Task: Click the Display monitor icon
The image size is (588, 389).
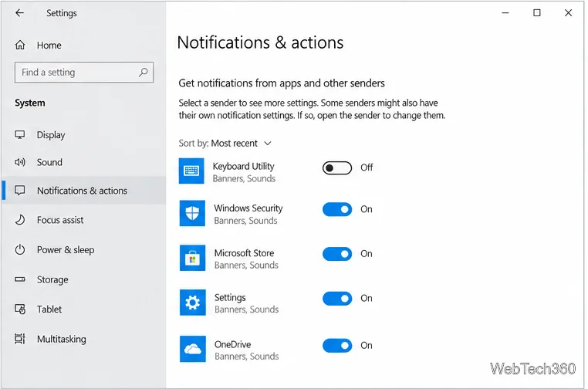Action: (x=20, y=134)
